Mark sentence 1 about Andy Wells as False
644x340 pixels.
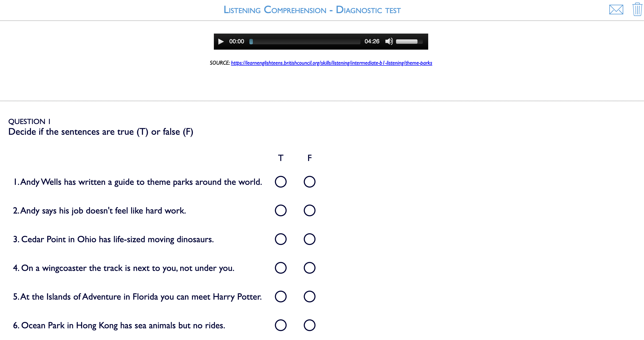pos(309,182)
